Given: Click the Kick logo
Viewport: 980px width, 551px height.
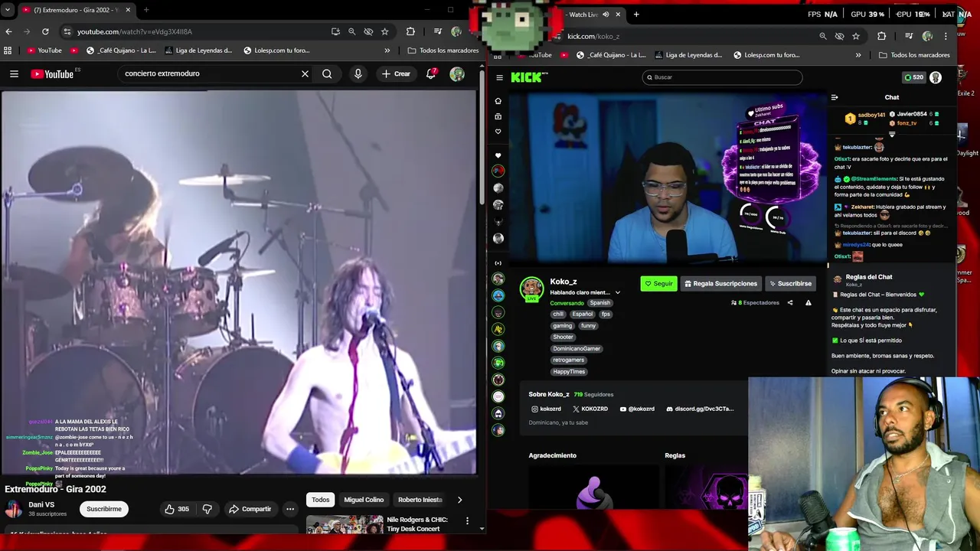Looking at the screenshot, I should click(529, 77).
